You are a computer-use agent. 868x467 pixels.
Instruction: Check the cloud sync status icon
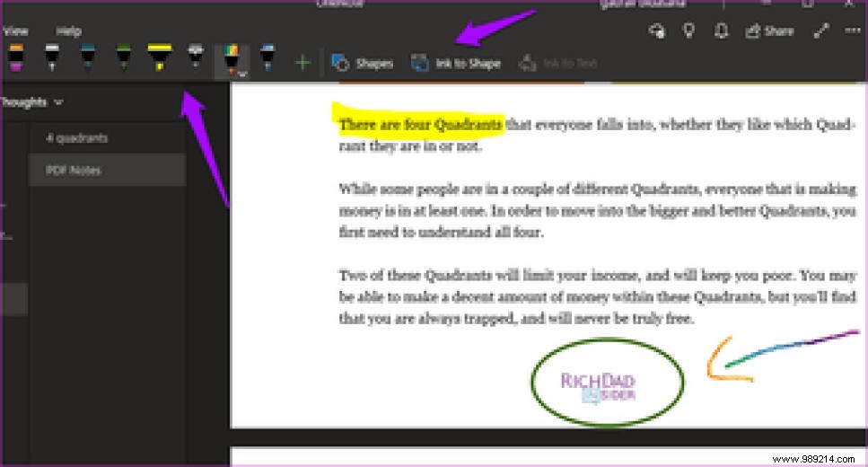[x=657, y=31]
